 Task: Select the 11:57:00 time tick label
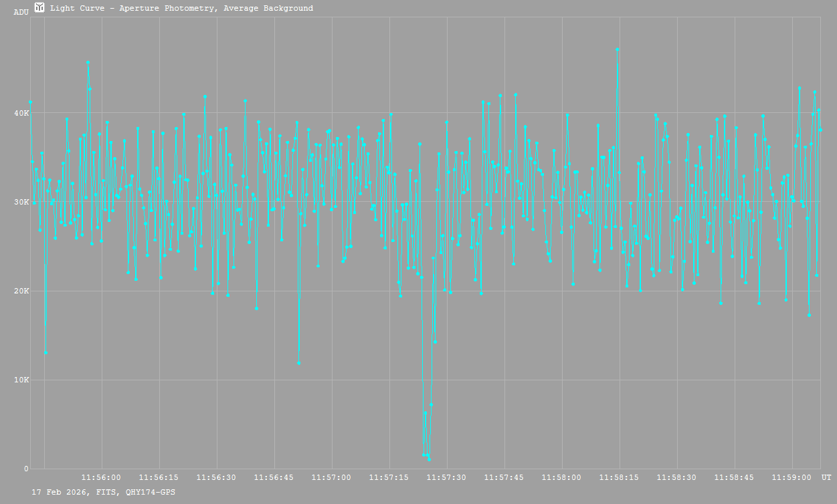(331, 477)
